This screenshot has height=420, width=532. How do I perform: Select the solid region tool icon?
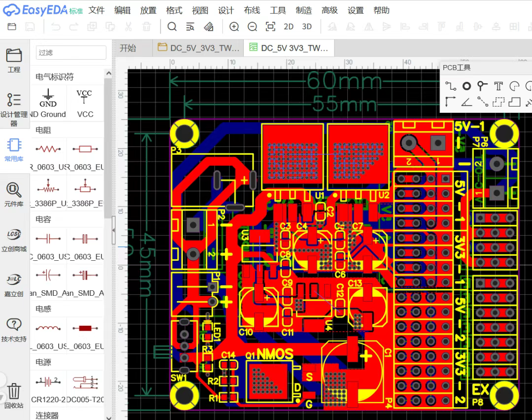[514, 102]
